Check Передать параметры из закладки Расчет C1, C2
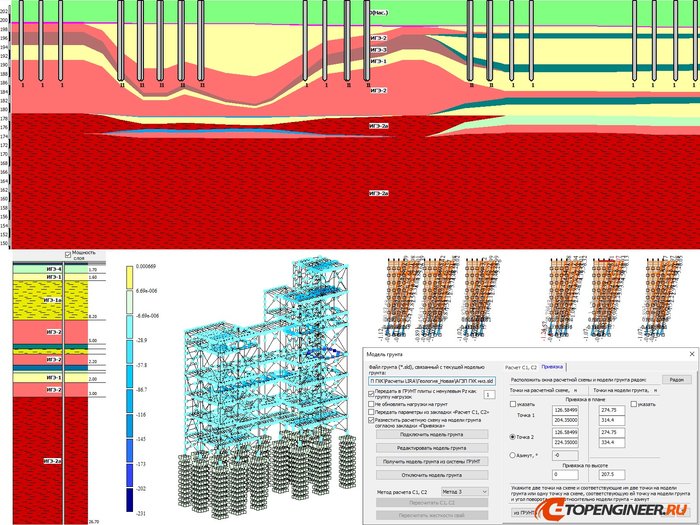Screen dimensions: 700x525 (371, 412)
